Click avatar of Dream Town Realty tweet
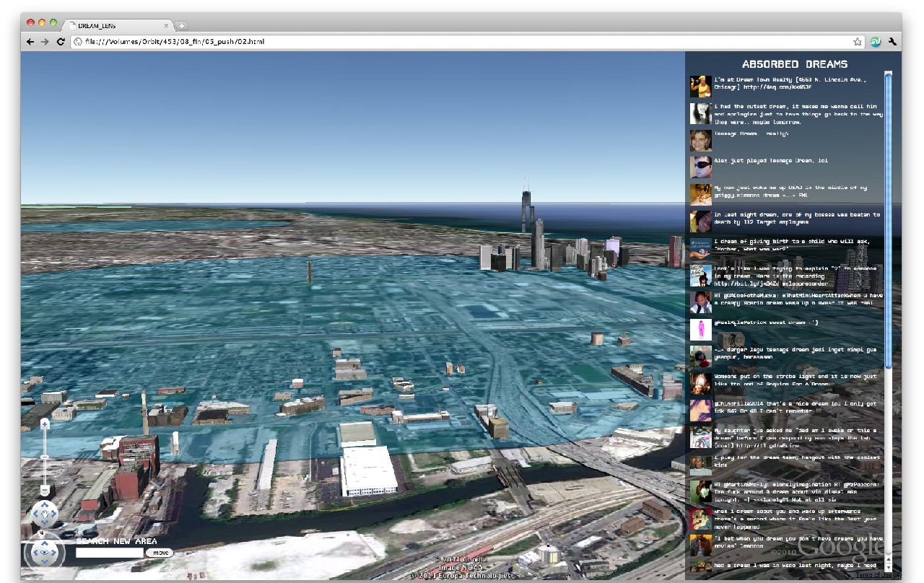The height and width of the screenshot is (583, 924). [x=700, y=87]
